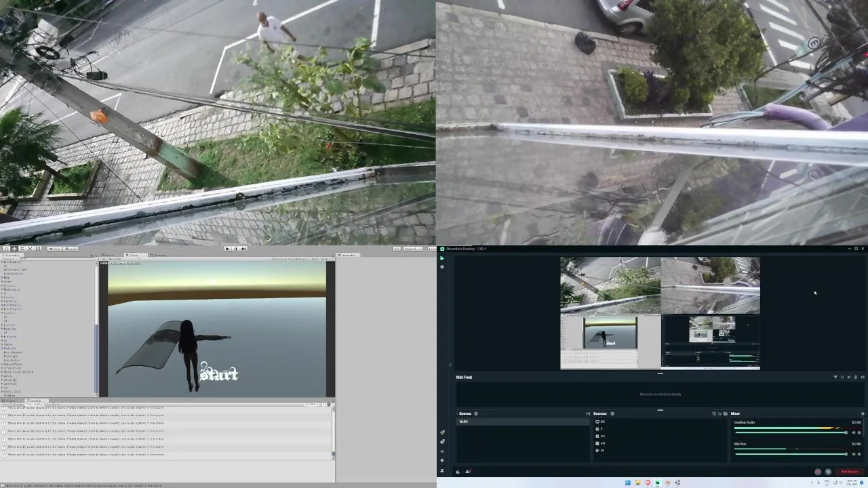This screenshot has height=488, width=868.
Task: Click the Streamlabs REC record button
Action: pyautogui.click(x=818, y=471)
